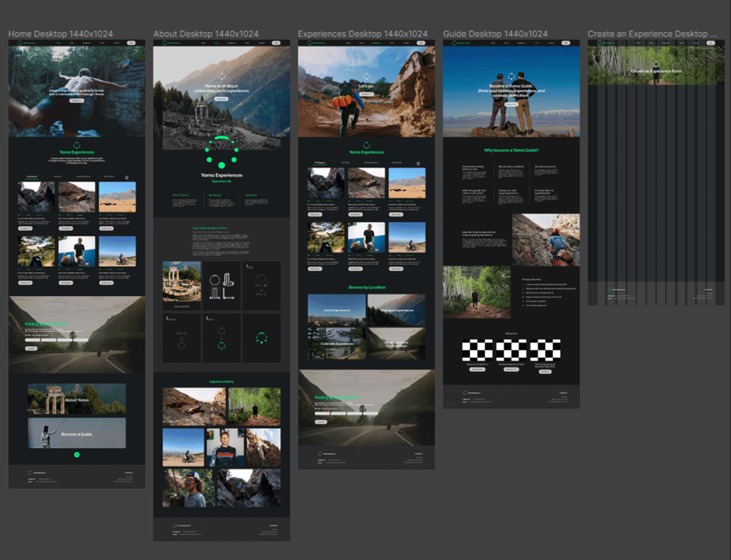
Task: Select the Create an Experience Desktop frame label
Action: [652, 34]
